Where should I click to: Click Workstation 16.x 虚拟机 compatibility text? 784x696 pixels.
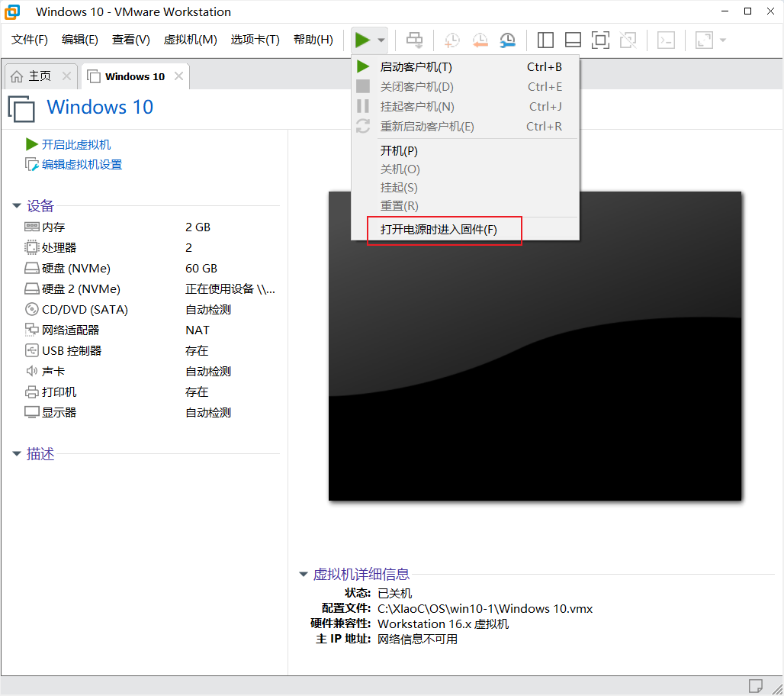coord(443,624)
